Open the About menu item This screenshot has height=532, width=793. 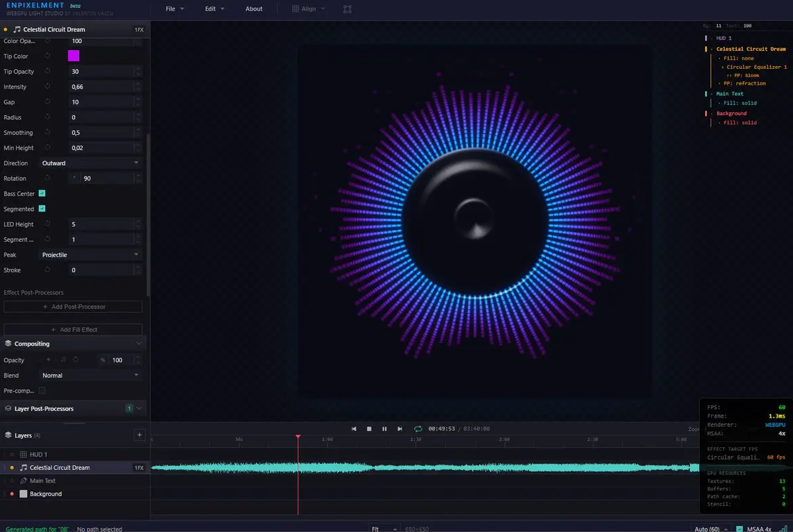(254, 9)
